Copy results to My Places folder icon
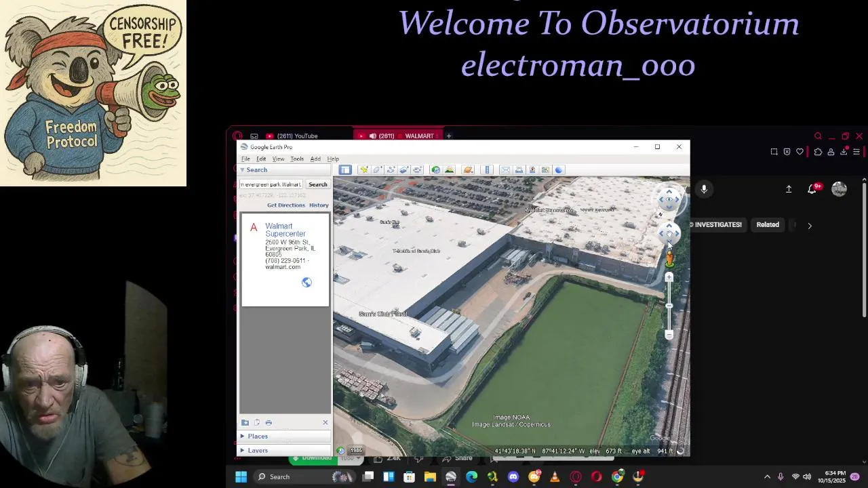Viewport: 868px width, 488px height. click(245, 423)
